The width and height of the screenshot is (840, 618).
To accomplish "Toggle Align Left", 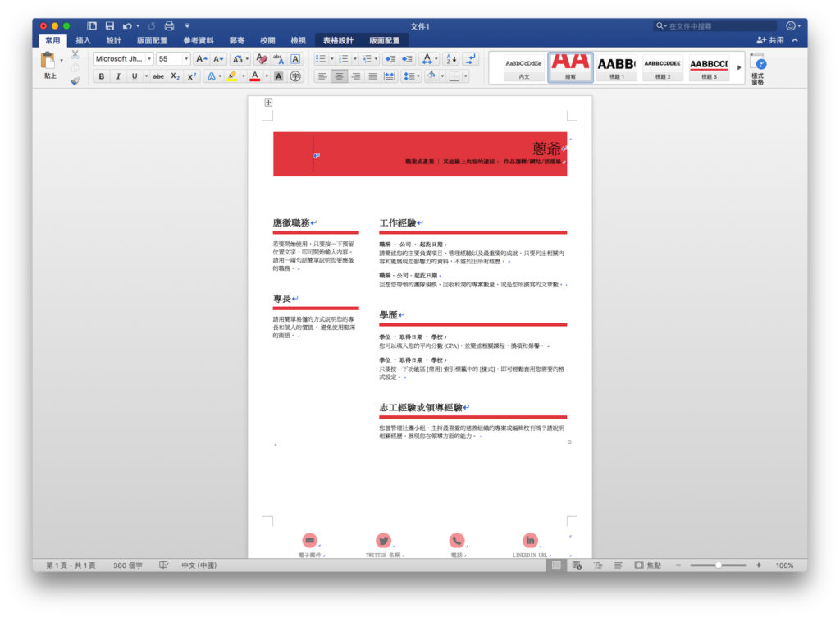I will click(322, 76).
